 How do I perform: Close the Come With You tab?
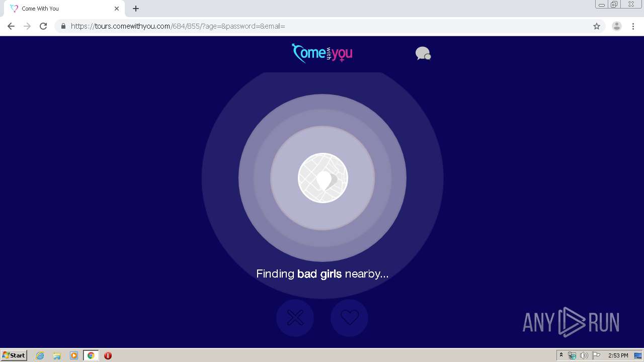117,9
